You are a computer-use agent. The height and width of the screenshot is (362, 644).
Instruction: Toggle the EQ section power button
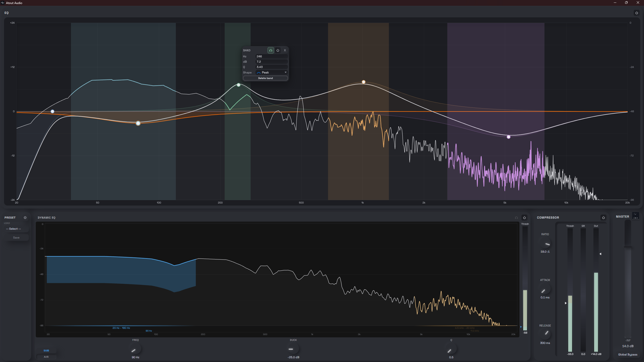pyautogui.click(x=636, y=13)
